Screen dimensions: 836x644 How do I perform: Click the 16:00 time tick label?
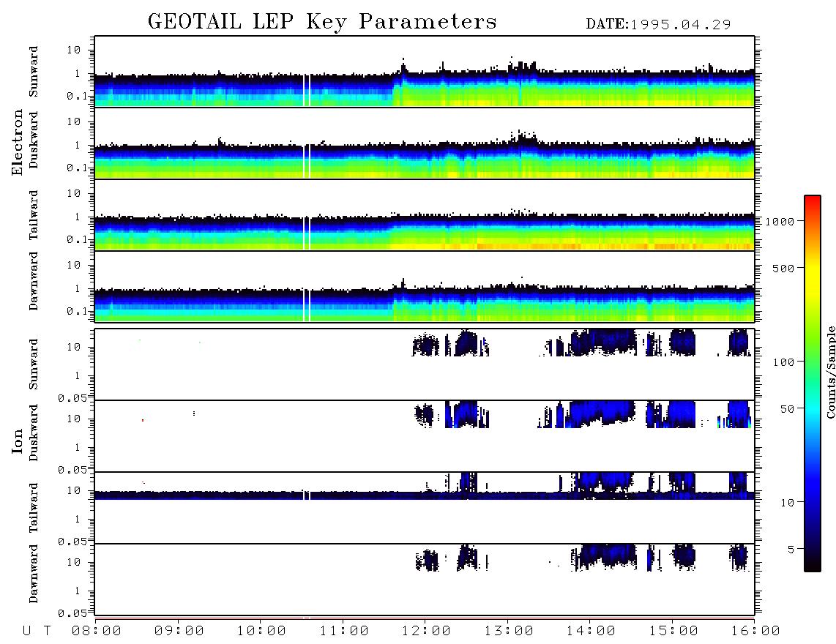click(x=755, y=631)
